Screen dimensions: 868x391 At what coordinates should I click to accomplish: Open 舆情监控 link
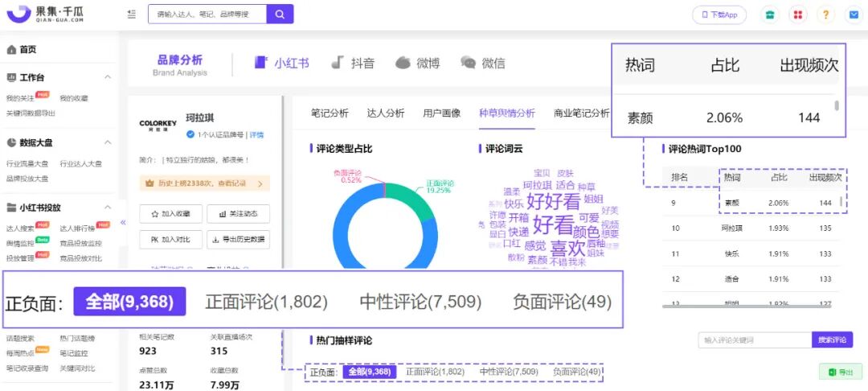20,244
